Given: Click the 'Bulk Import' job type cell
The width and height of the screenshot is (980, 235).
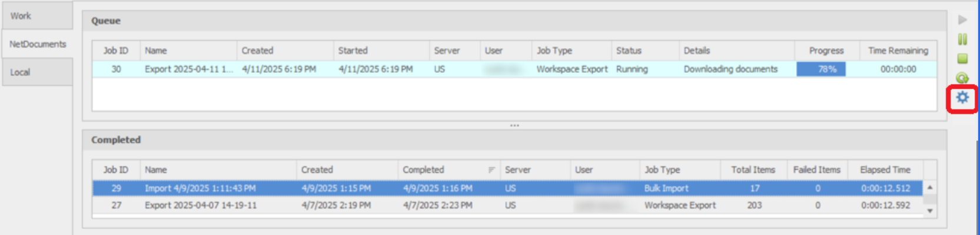Looking at the screenshot, I should pyautogui.click(x=666, y=189).
